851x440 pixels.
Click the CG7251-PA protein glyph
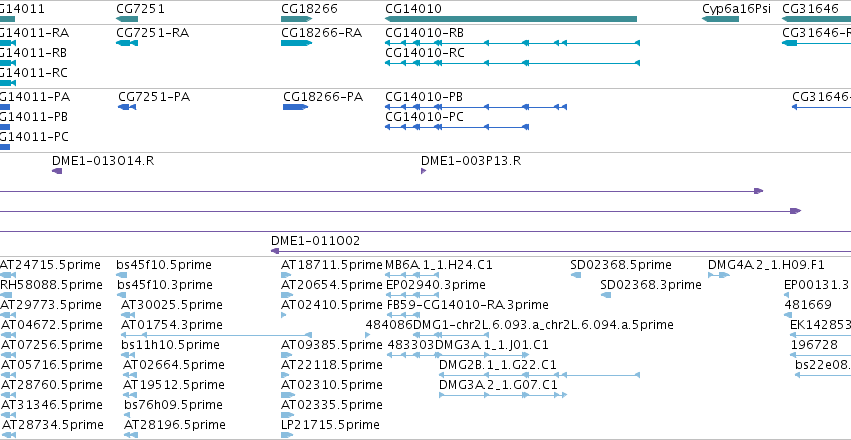(127, 107)
